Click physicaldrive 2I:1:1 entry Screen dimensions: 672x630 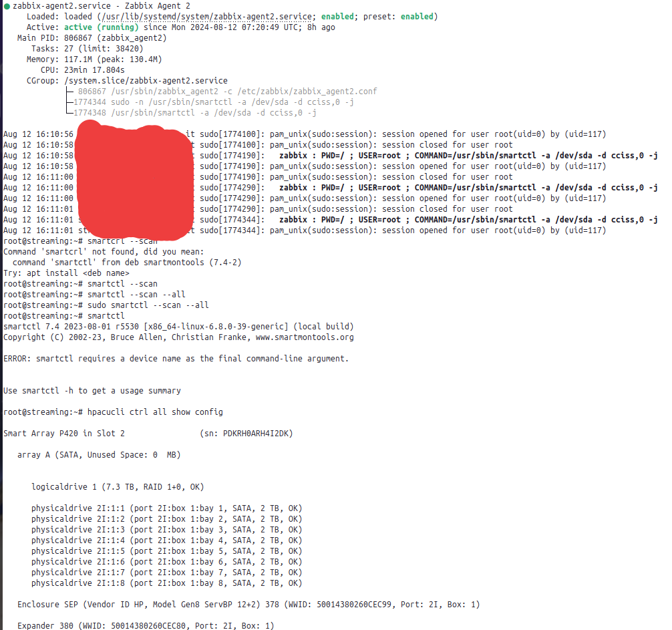tap(167, 508)
